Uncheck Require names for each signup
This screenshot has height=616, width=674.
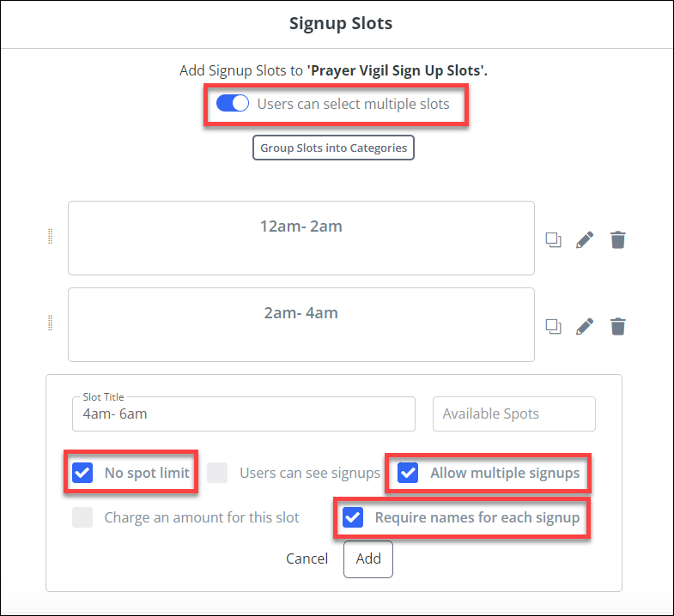353,517
